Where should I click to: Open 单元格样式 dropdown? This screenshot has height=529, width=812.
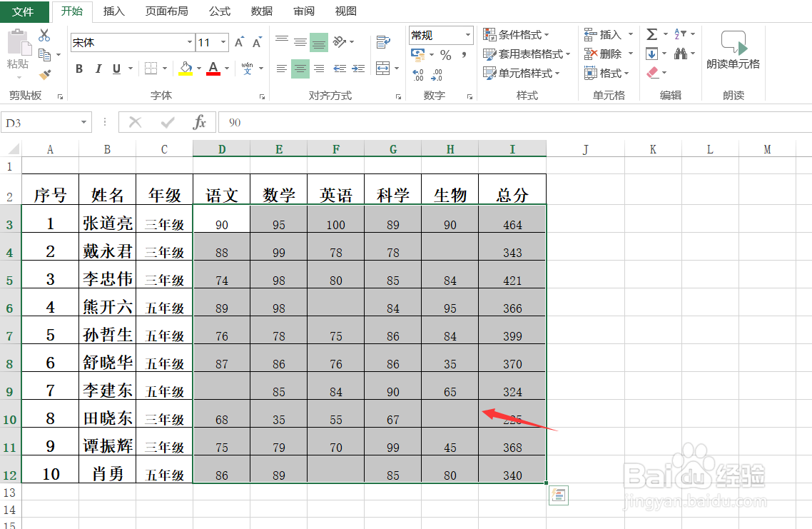(521, 74)
